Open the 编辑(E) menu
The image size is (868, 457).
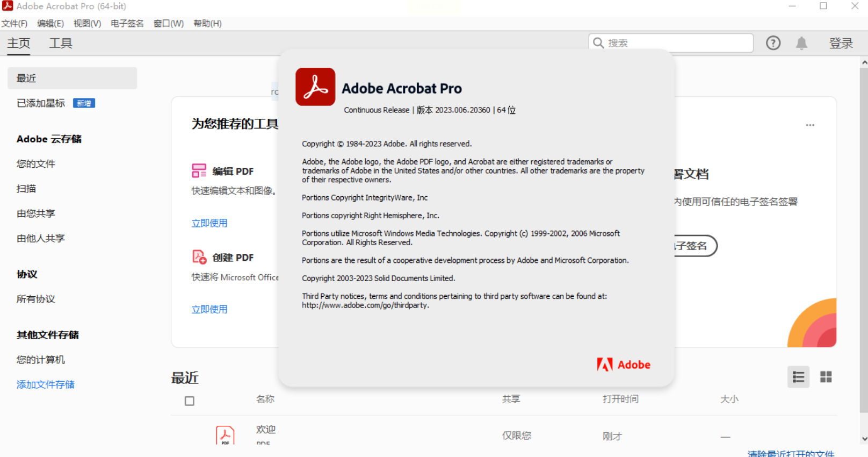pyautogui.click(x=50, y=24)
